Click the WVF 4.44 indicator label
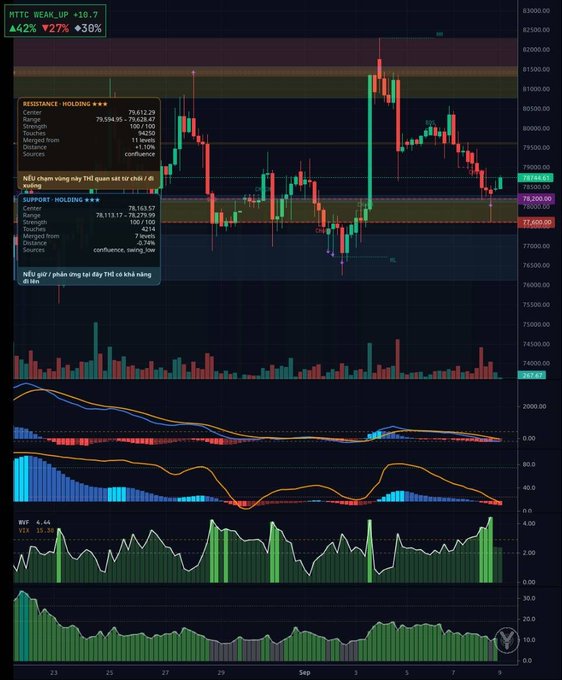Image resolution: width=562 pixels, height=680 pixels. coord(35,523)
